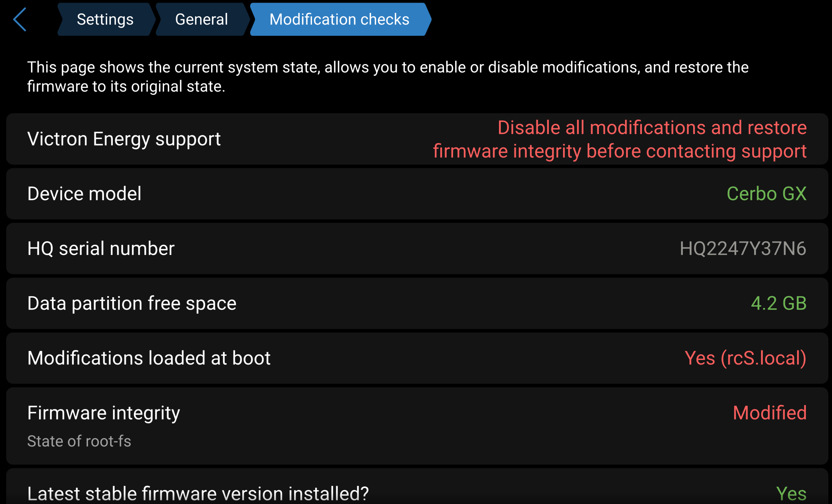The image size is (832, 504).
Task: Open the Settings breadcrumb
Action: [x=105, y=19]
